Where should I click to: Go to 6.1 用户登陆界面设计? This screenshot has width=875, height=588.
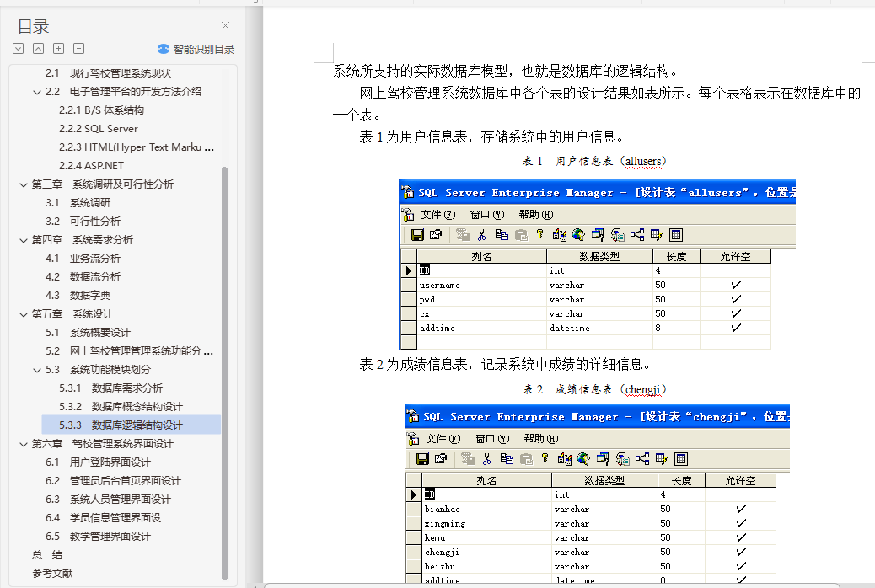(x=99, y=462)
